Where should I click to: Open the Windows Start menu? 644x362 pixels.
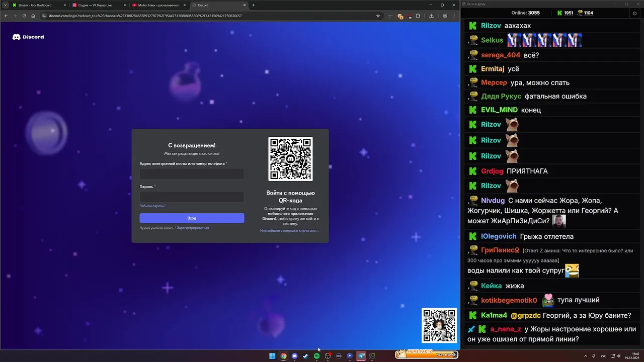point(272,356)
